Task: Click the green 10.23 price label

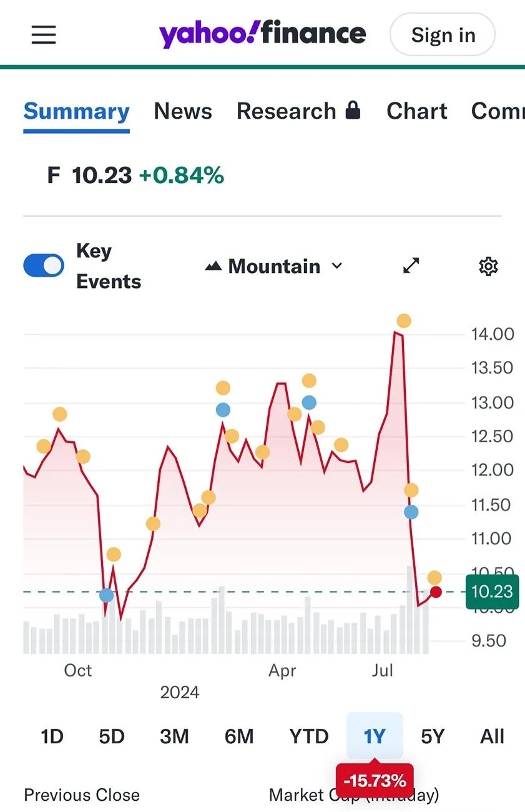Action: pos(493,592)
